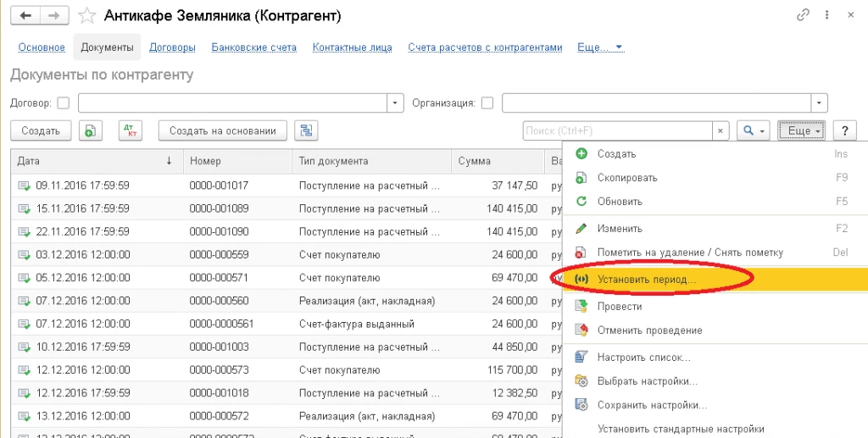This screenshot has width=868, height=438.
Task: Open the Контактные лица link
Action: (352, 47)
